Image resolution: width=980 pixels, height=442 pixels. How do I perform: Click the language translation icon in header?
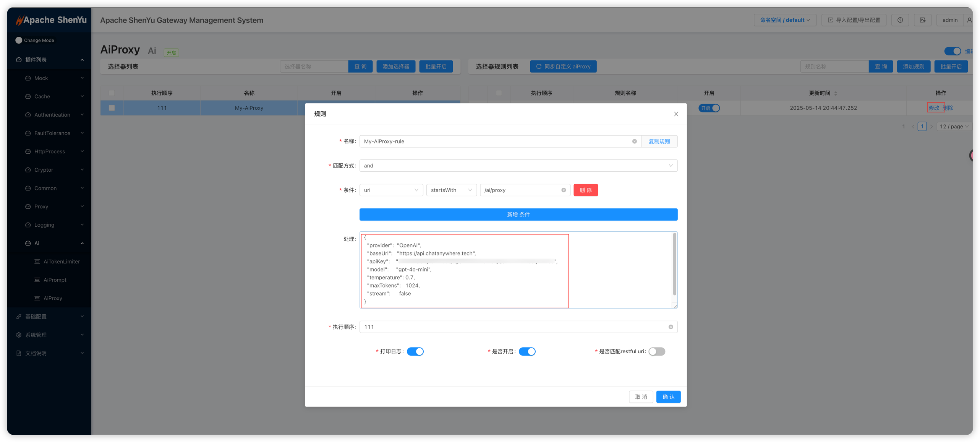(923, 20)
